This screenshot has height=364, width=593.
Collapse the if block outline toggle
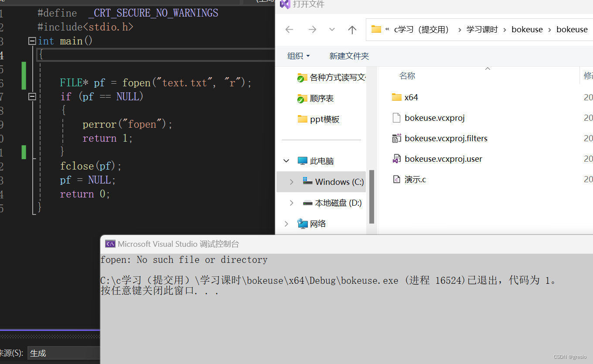coord(32,96)
